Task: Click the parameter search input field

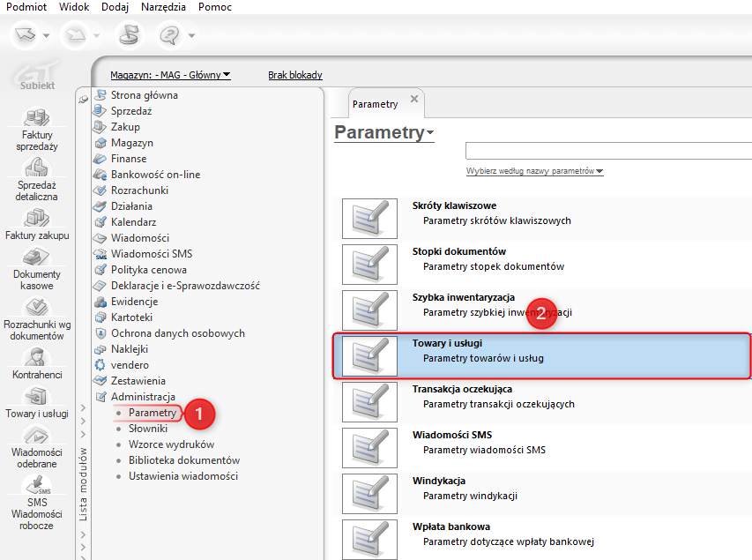Action: tap(608, 151)
